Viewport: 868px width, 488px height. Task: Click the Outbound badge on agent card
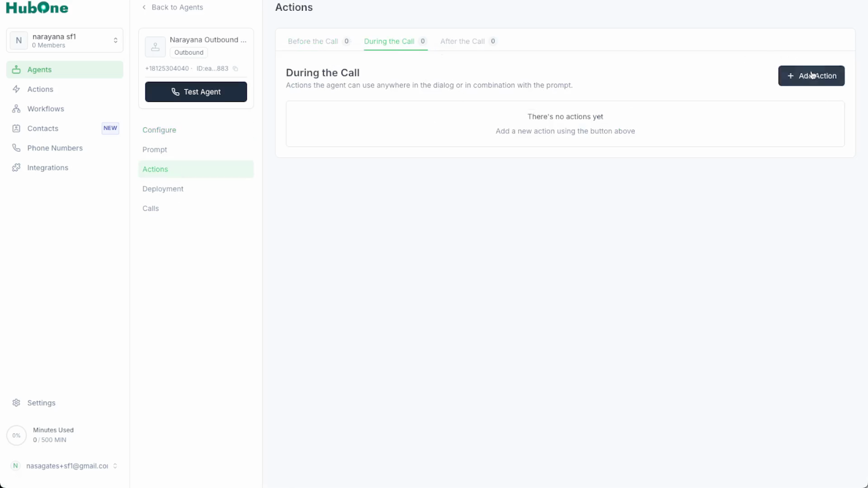coord(189,53)
